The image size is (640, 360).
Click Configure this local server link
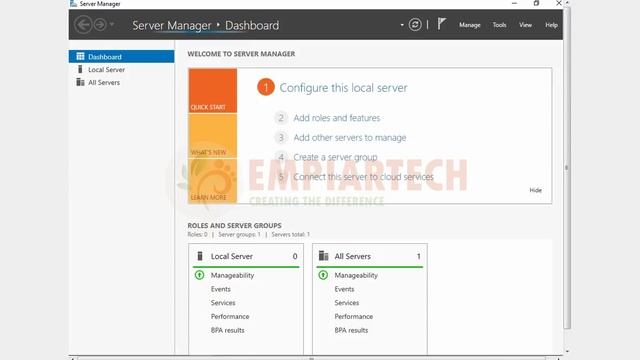[x=343, y=87]
